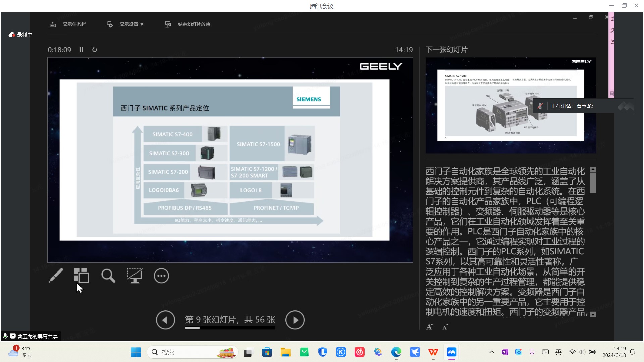The width and height of the screenshot is (644, 362).
Task: Switch the 英 input method indicator
Action: pyautogui.click(x=558, y=352)
